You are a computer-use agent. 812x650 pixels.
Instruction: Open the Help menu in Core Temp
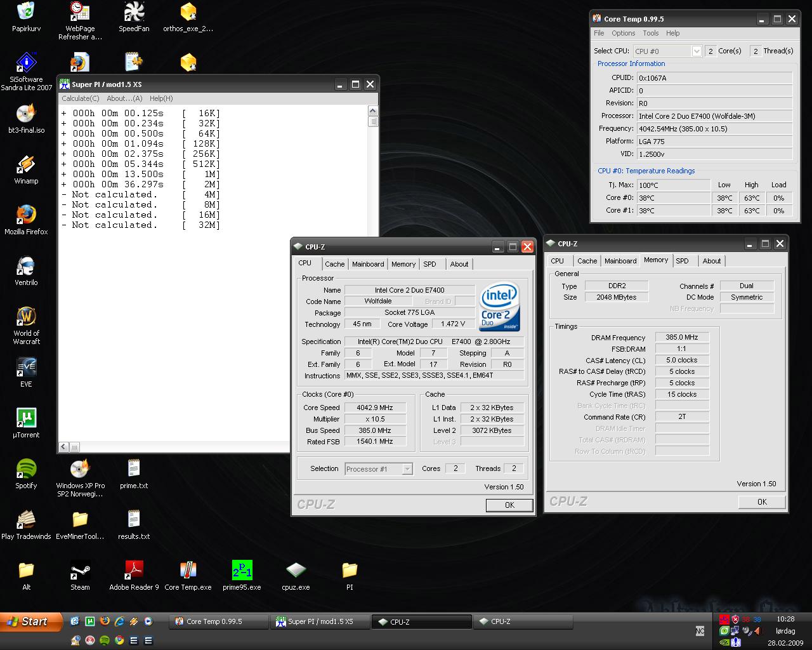click(672, 33)
